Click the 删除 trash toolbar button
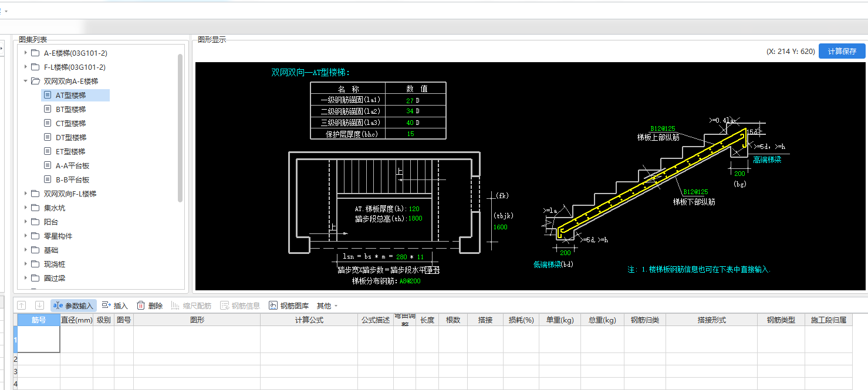This screenshot has width=868, height=390. tap(150, 306)
